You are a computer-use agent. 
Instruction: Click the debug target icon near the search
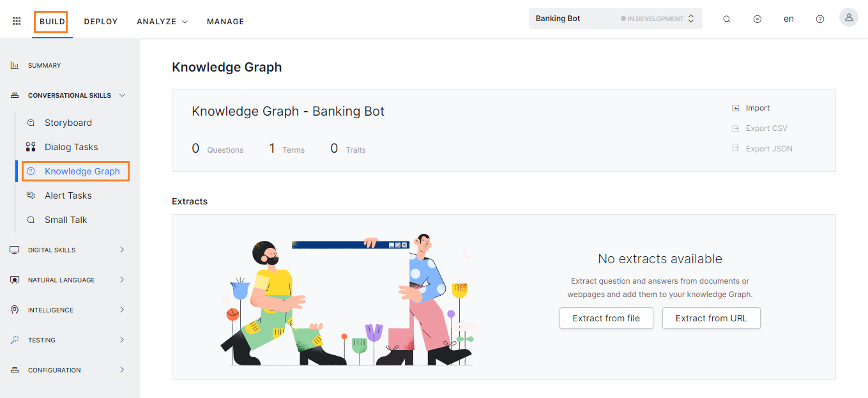click(x=757, y=19)
